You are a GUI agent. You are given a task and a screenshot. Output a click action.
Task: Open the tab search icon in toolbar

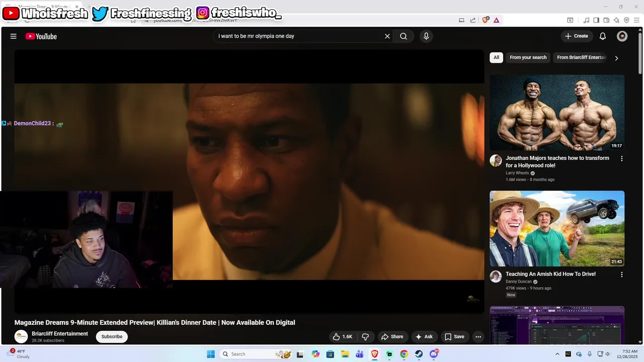pos(570,20)
